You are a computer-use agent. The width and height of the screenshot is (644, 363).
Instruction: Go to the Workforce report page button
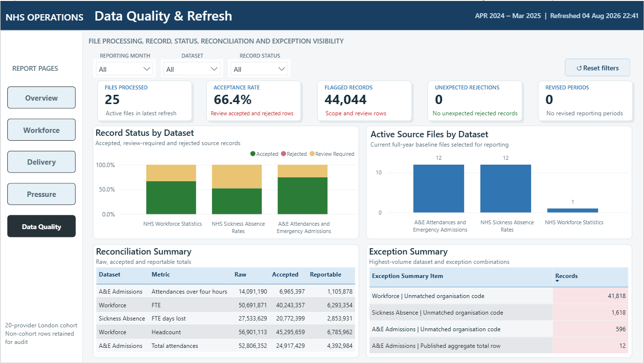42,130
